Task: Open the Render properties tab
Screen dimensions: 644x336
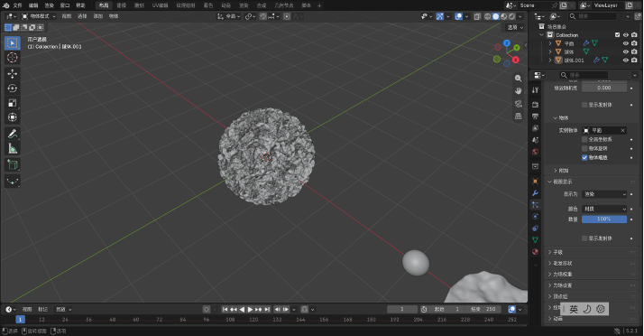Action: [x=535, y=105]
